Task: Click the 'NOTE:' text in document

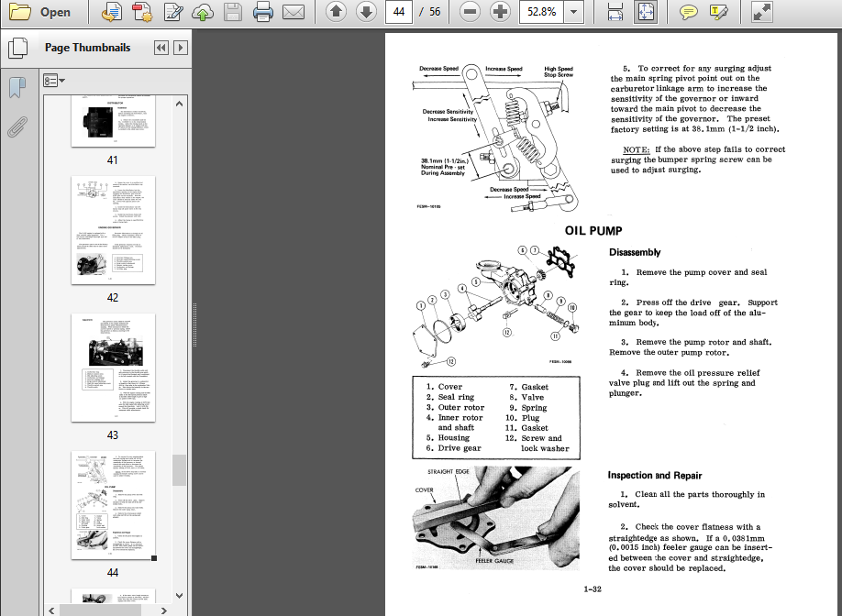Action: click(636, 149)
